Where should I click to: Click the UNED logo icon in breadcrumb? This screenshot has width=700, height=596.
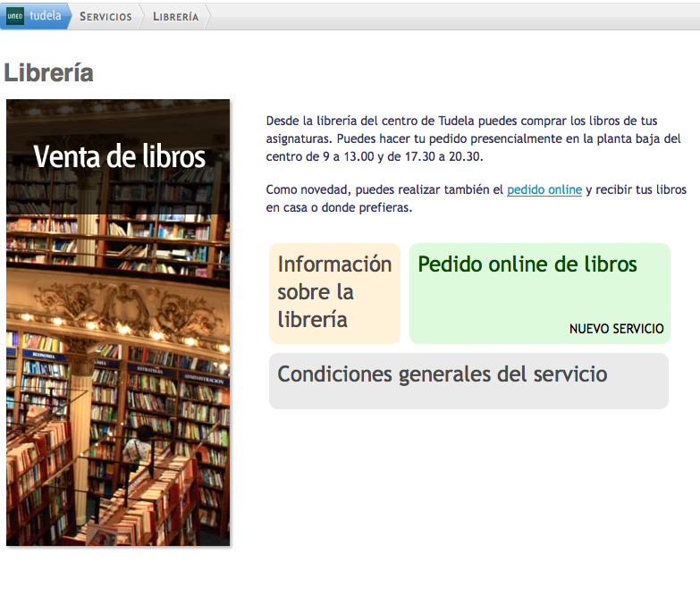[x=14, y=16]
